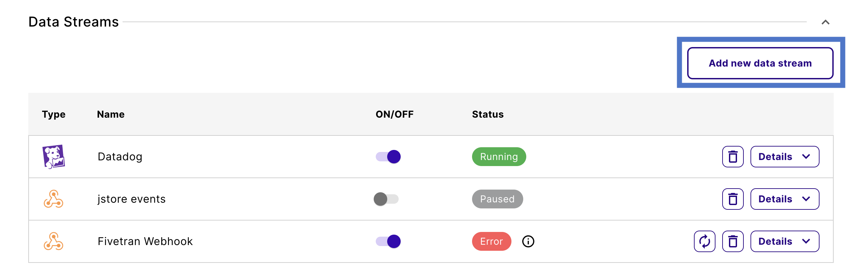
Task: Delete the Fivetran Webhook stream
Action: [x=733, y=241]
